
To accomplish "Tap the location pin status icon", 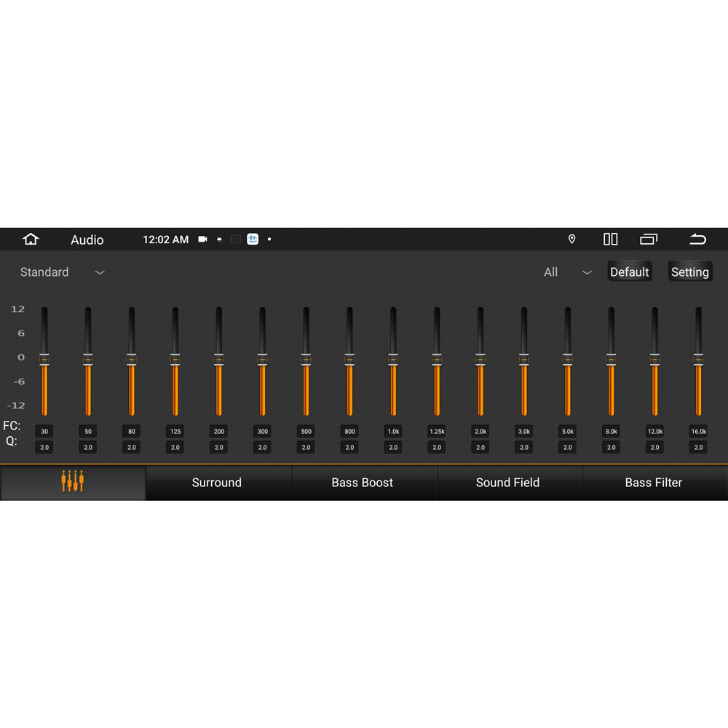I will pos(571,240).
